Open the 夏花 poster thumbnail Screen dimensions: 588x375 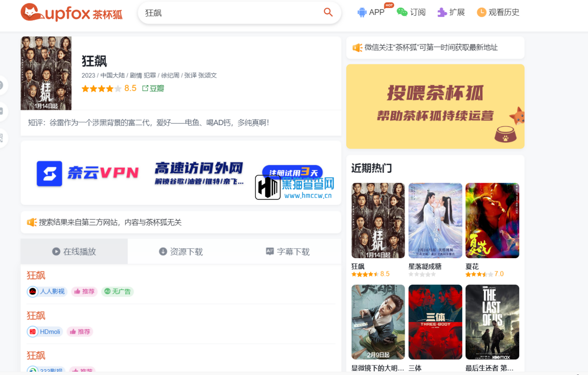(x=492, y=220)
